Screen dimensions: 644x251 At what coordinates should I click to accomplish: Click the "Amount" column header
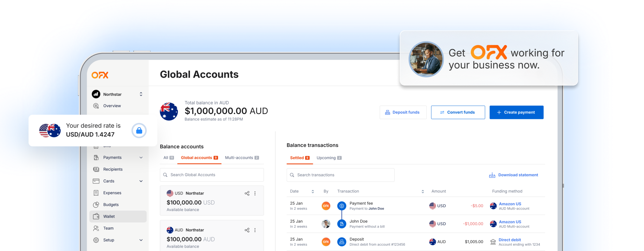click(438, 191)
